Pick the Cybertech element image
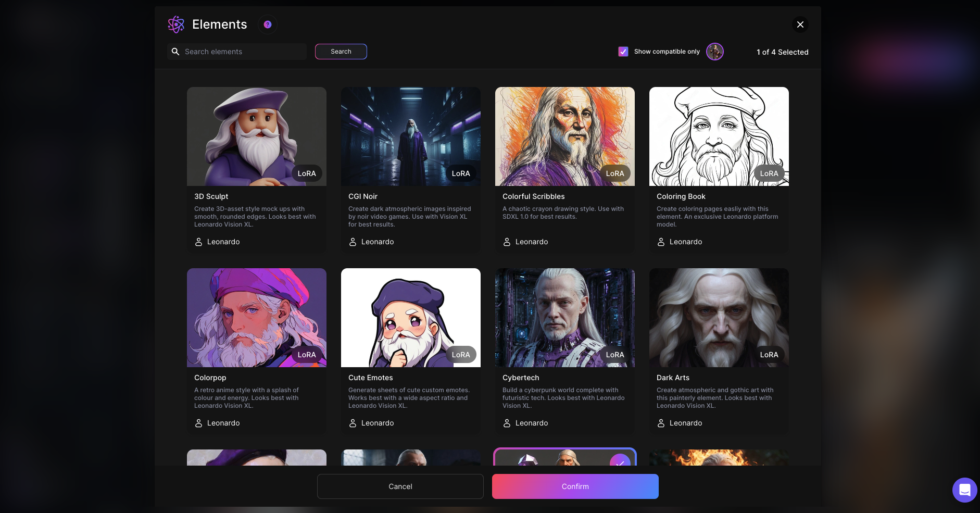980x513 pixels. coord(564,318)
